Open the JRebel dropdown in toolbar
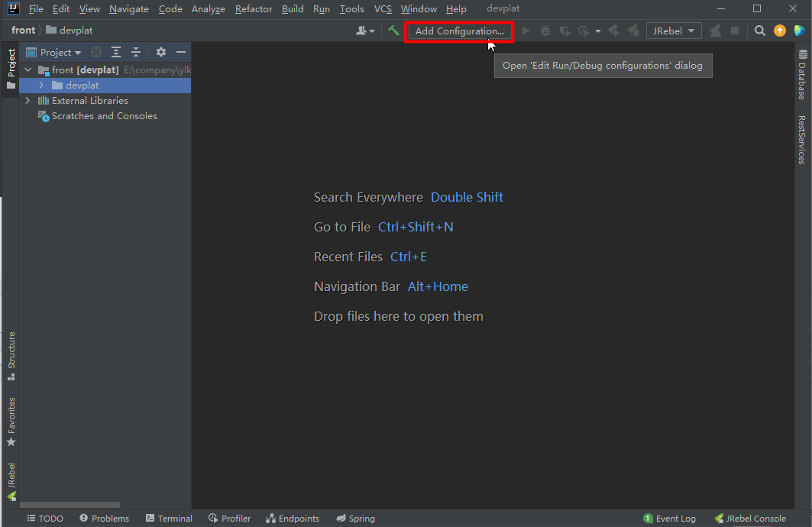The height and width of the screenshot is (527, 812). (x=674, y=31)
